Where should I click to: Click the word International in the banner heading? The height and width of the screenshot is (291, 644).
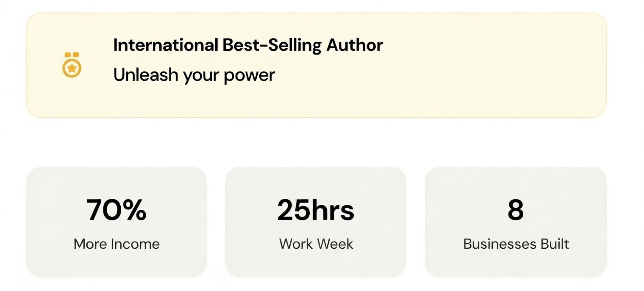point(166,45)
